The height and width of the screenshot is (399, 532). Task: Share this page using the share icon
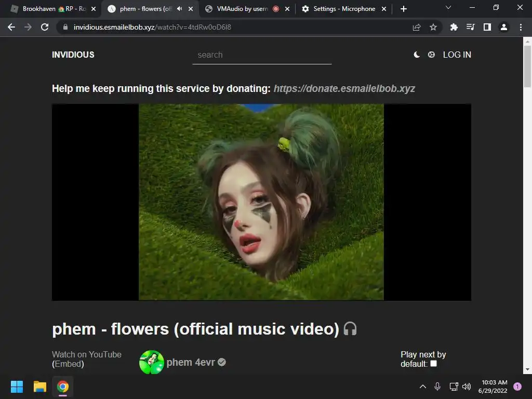click(x=417, y=27)
